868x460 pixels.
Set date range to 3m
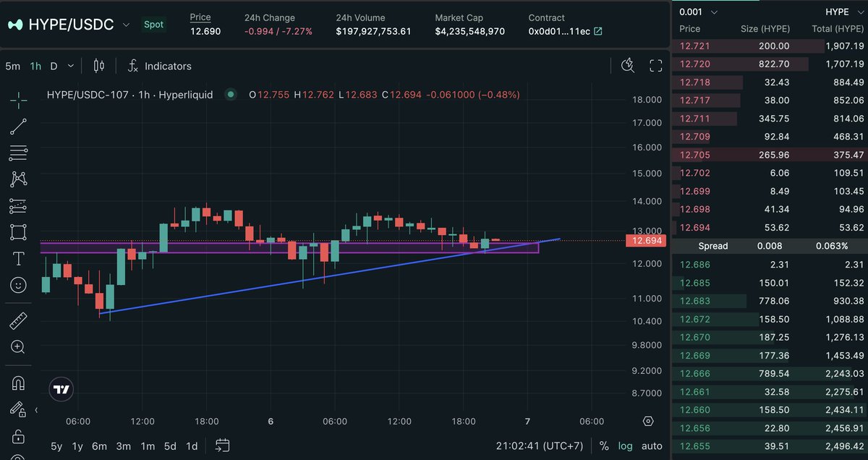[124, 446]
